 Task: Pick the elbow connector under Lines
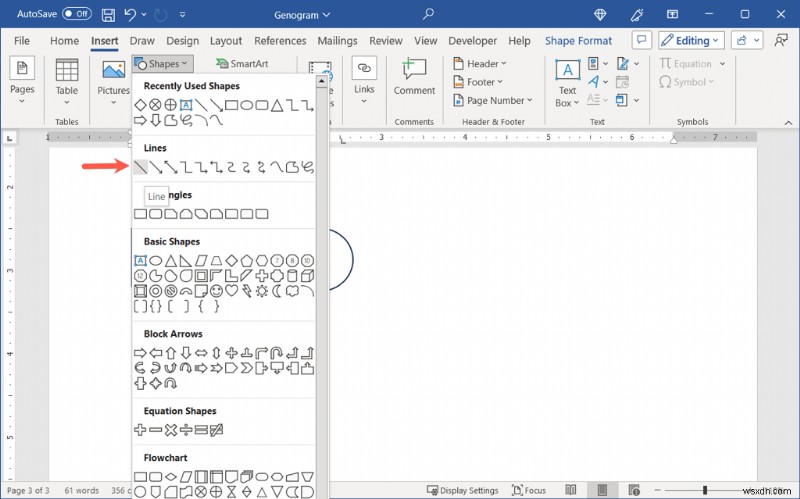click(x=186, y=167)
